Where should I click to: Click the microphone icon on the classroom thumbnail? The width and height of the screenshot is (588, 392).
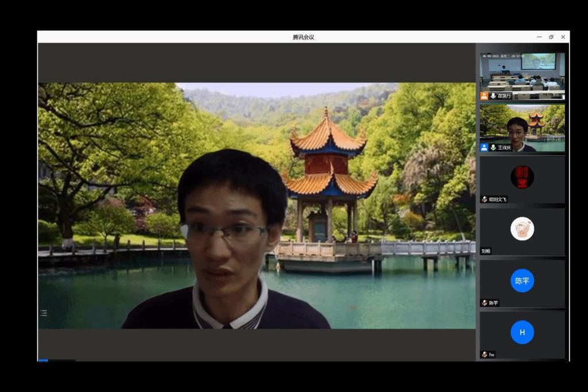pos(493,96)
